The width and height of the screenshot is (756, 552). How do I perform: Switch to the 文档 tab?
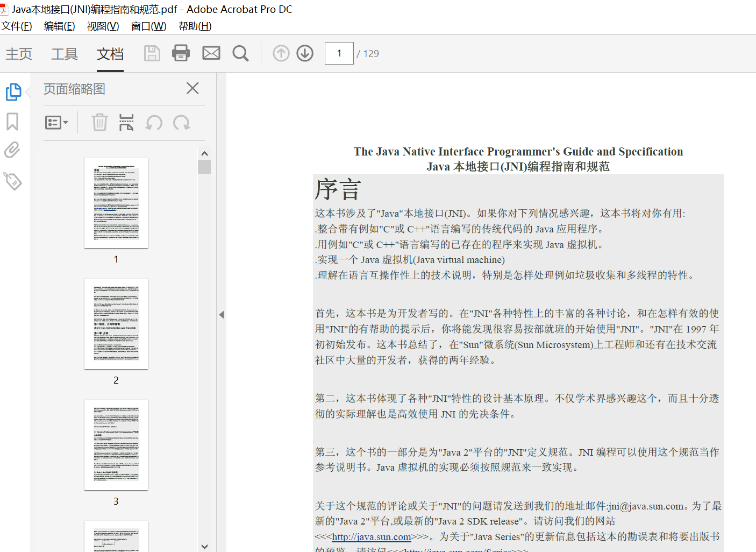[110, 54]
